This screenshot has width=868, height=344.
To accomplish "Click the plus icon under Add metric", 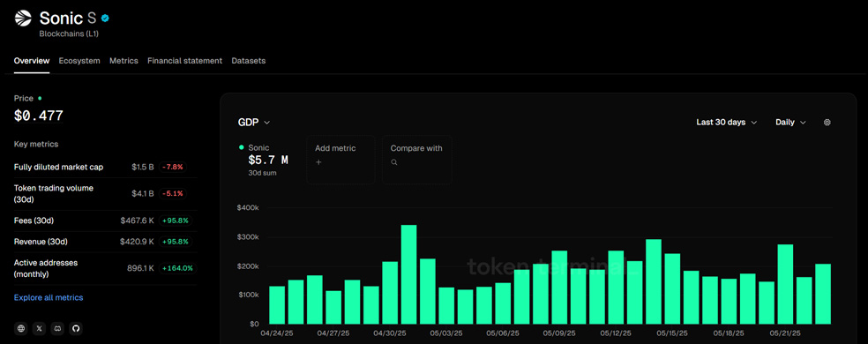I will [x=318, y=162].
